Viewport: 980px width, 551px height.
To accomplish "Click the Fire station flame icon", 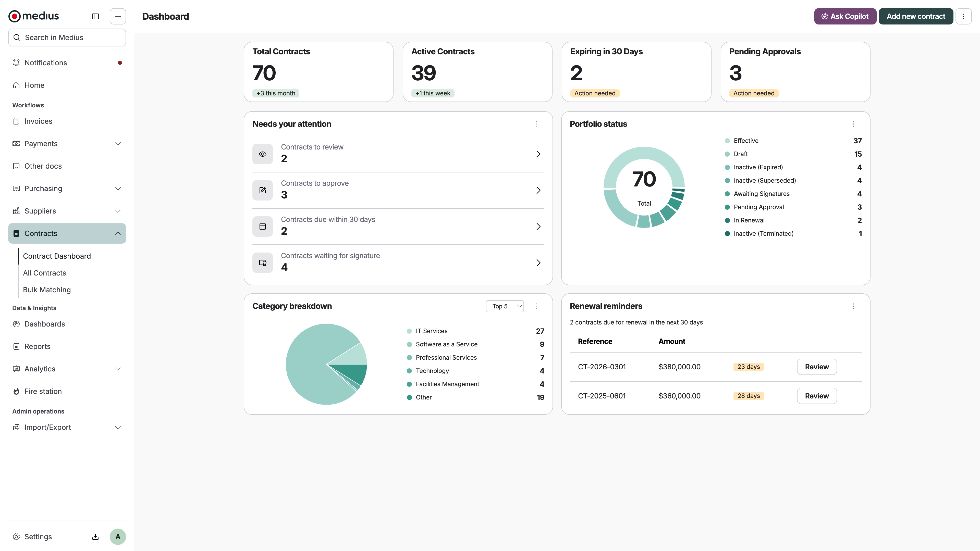I will click(x=16, y=391).
